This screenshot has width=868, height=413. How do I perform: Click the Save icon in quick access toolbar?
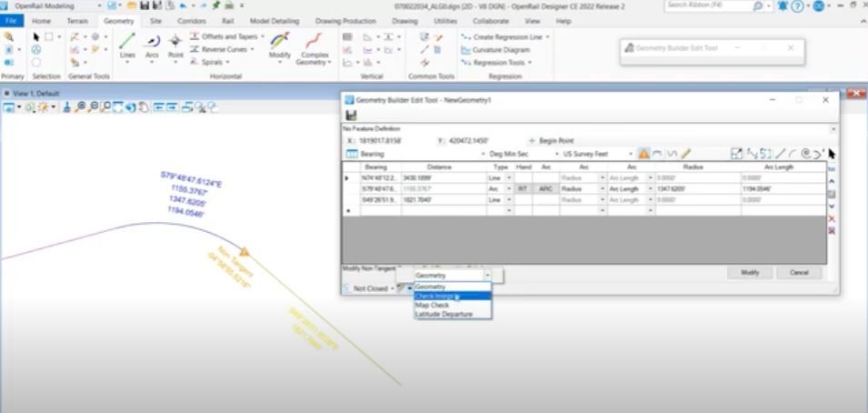point(145,5)
